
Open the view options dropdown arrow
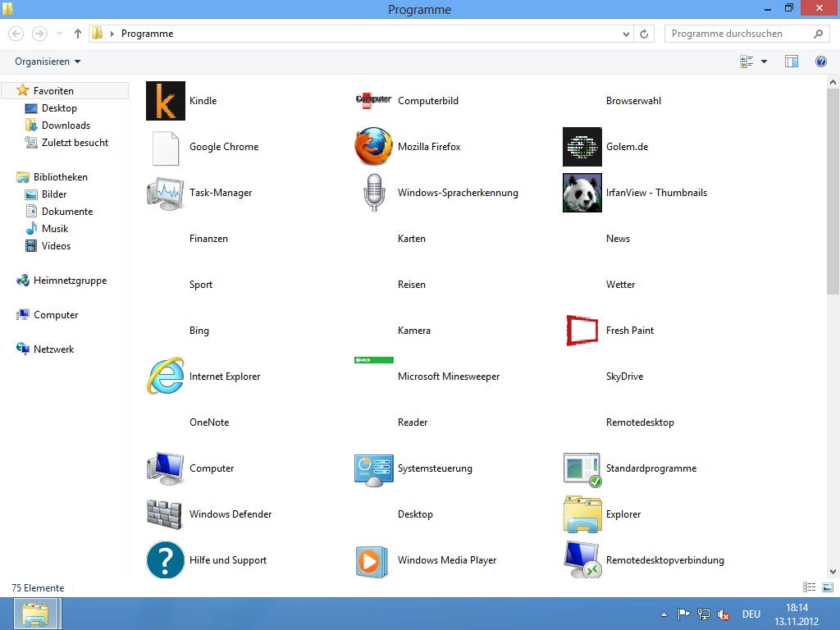(x=764, y=62)
